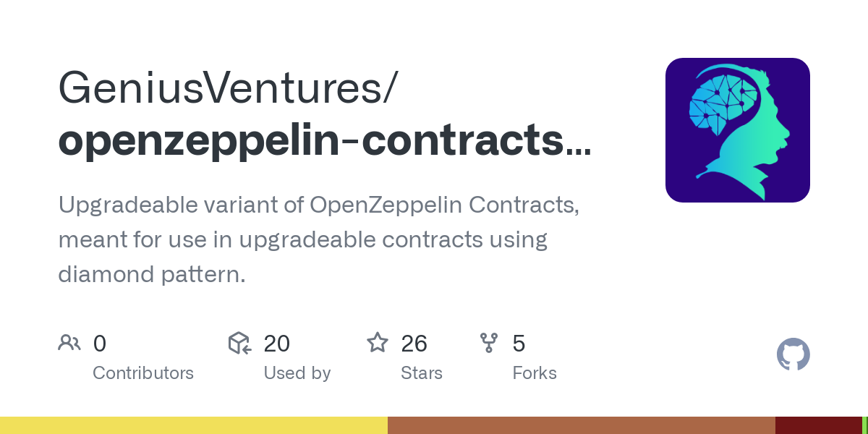Viewport: 868px width, 434px height.
Task: Click the repository description text
Action: [319, 239]
